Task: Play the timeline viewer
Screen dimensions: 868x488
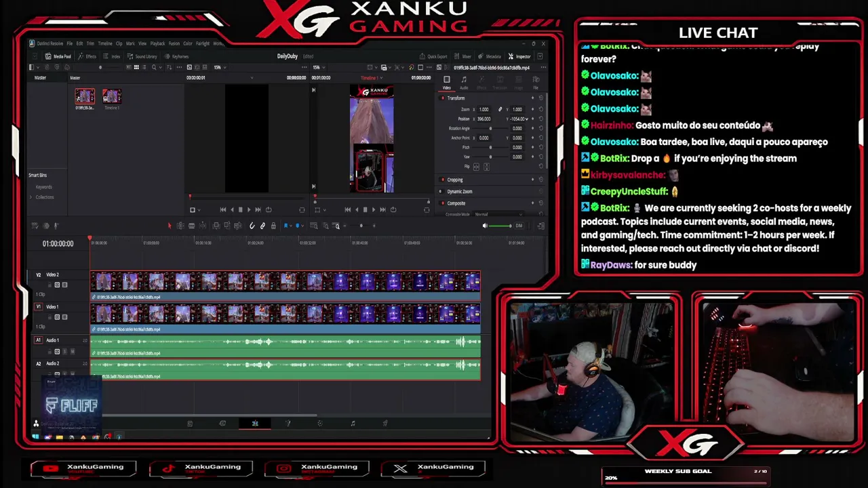Action: [373, 209]
